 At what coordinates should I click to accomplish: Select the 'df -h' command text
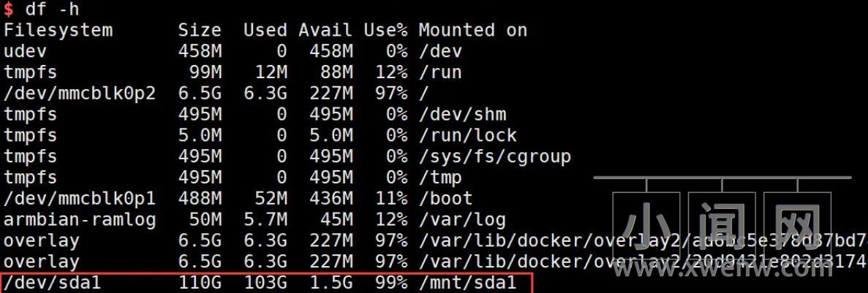click(x=51, y=9)
